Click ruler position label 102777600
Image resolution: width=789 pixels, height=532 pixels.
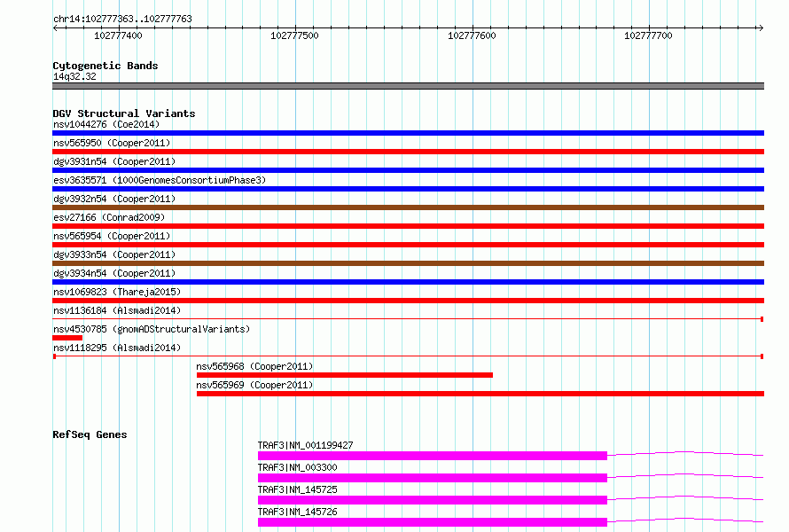472,35
